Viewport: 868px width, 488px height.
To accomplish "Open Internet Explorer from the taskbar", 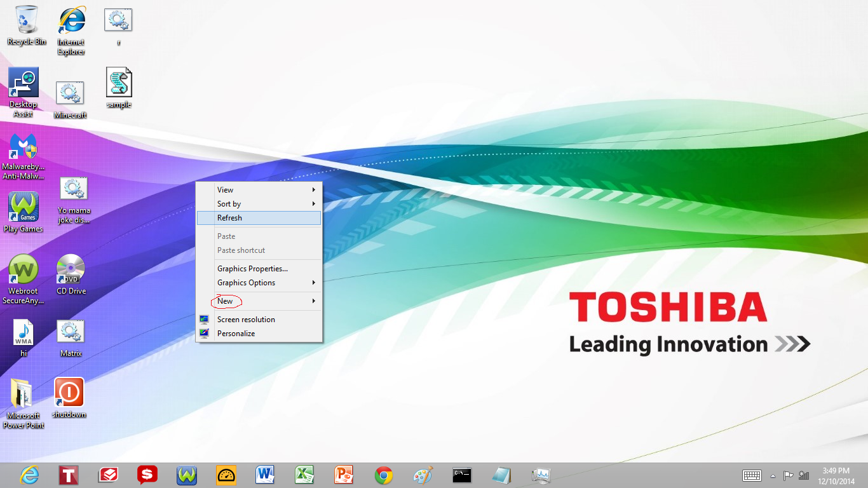I will (30, 475).
